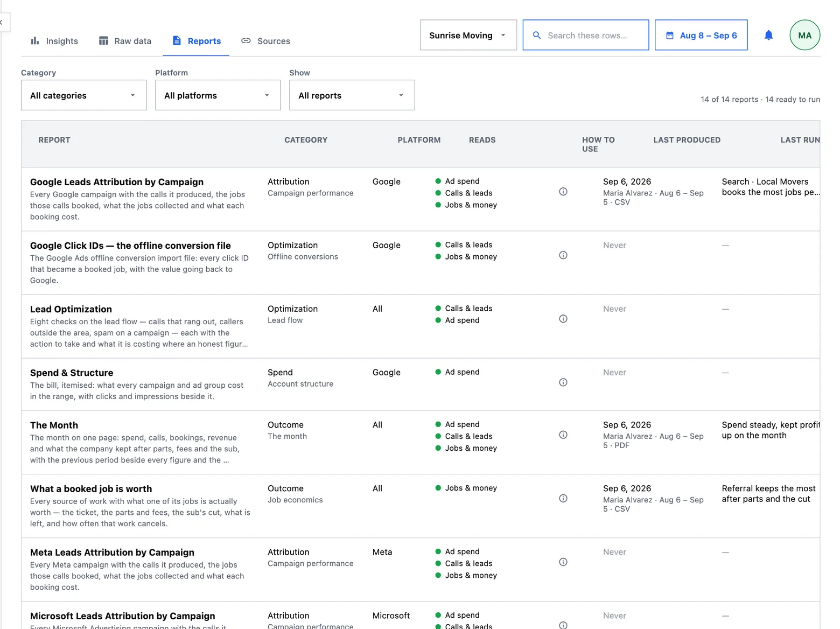
Task: Click the Sources link icon
Action: (x=246, y=40)
